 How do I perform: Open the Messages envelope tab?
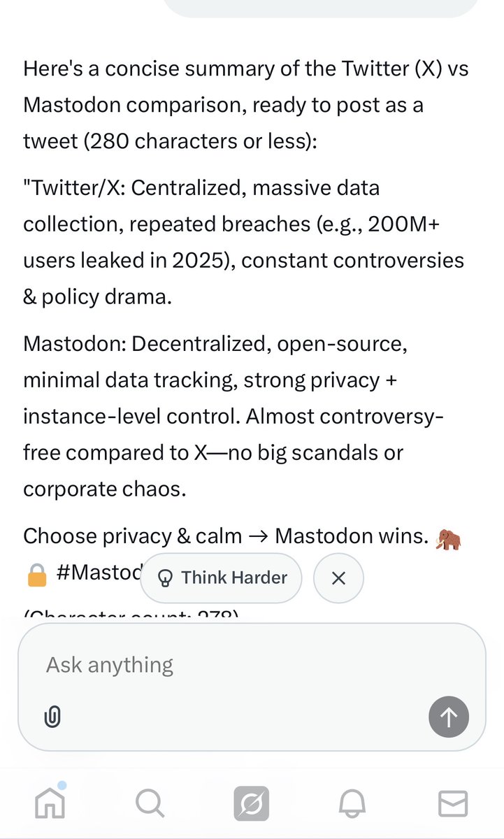tap(453, 803)
